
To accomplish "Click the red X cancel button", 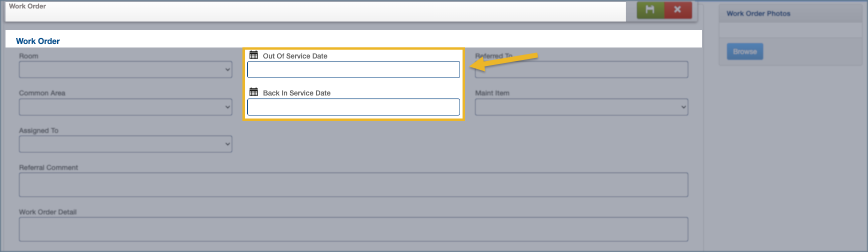I will coord(678,10).
